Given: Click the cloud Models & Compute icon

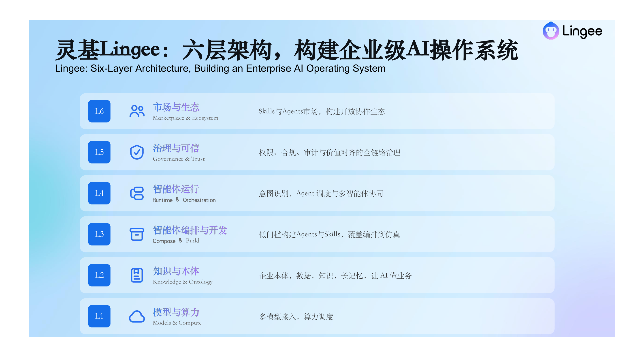Looking at the screenshot, I should pyautogui.click(x=137, y=316).
